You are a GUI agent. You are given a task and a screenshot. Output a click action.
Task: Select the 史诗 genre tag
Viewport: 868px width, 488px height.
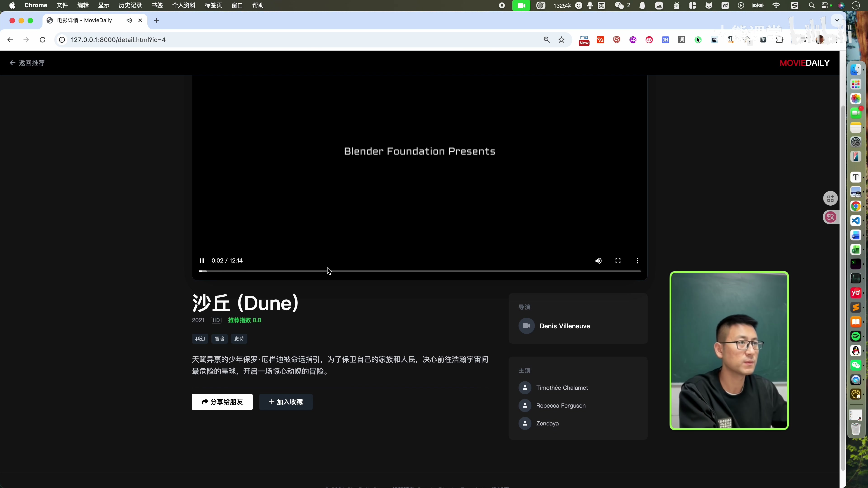(239, 339)
